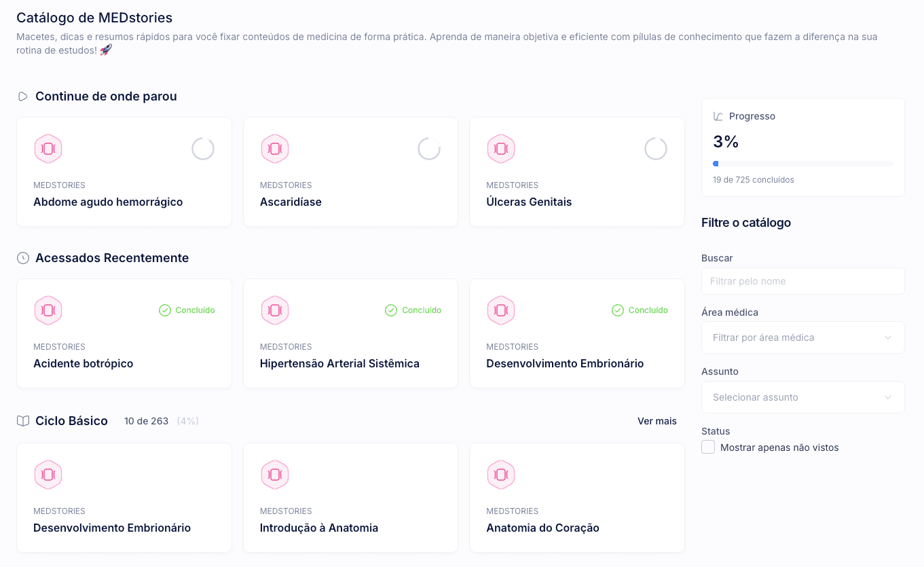Click the Ver mais link for Ciclo Básico
924x567 pixels.
point(657,421)
